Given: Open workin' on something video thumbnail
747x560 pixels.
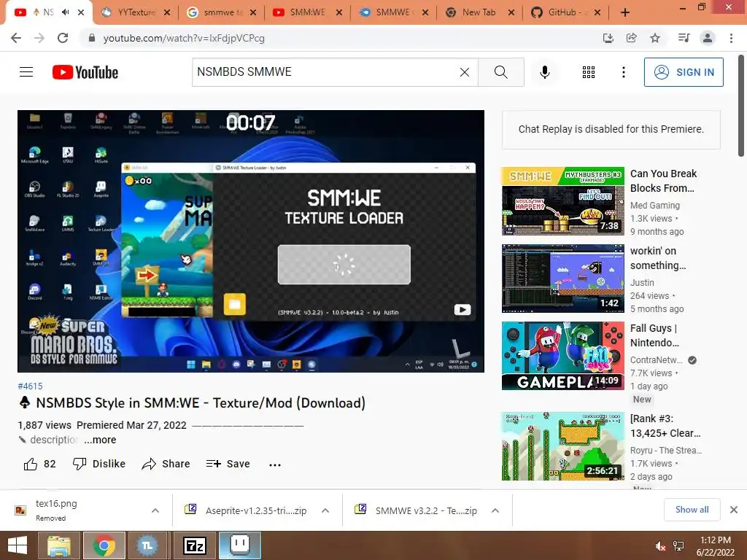Looking at the screenshot, I should pos(562,279).
